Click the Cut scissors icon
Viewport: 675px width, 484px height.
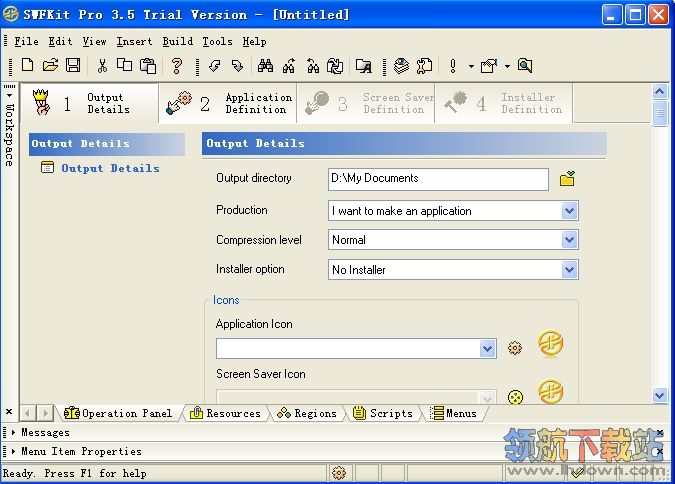[102, 66]
